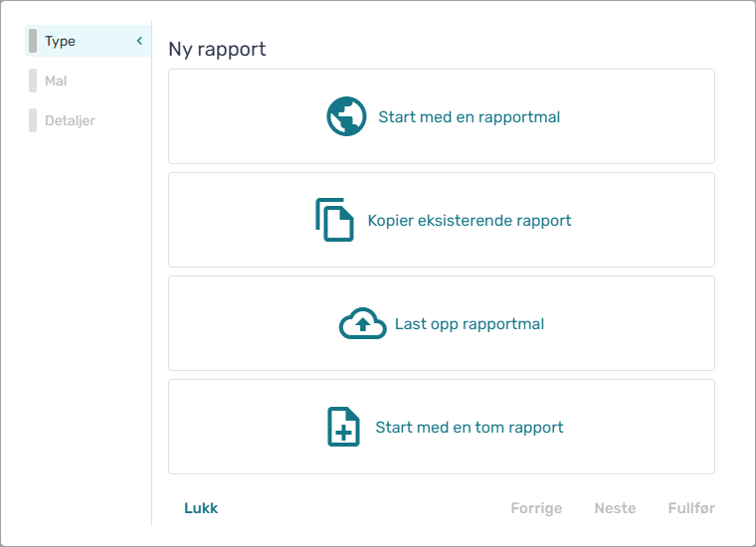Click the Ny rapport heading

tap(217, 49)
